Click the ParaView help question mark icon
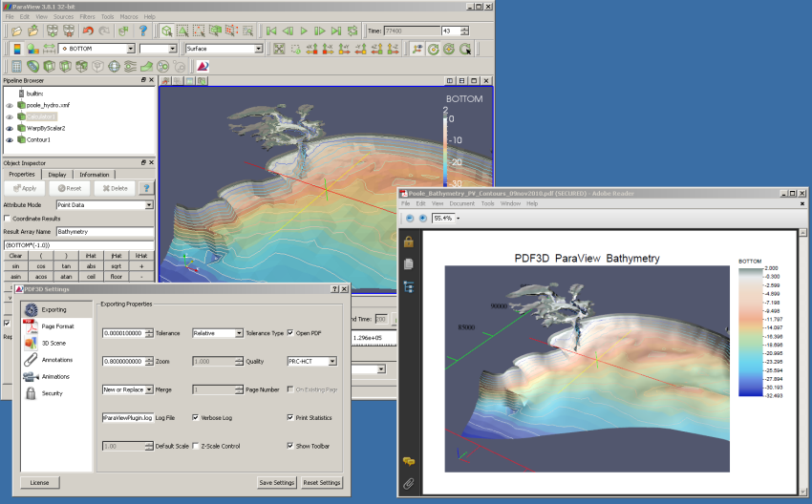The height and width of the screenshot is (504, 812). (143, 31)
